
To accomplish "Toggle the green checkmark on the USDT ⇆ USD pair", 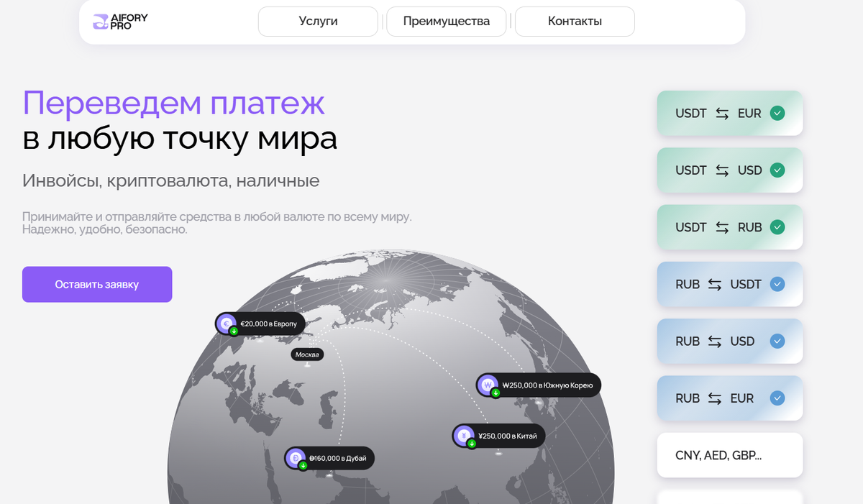I will 777,170.
